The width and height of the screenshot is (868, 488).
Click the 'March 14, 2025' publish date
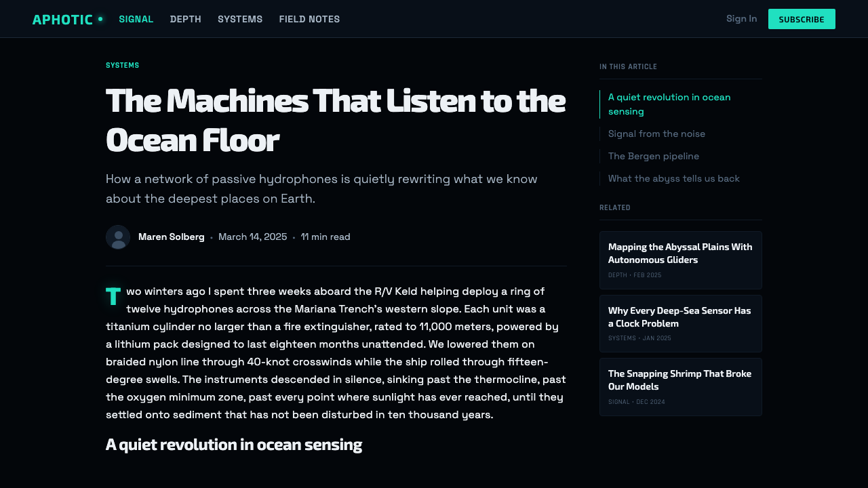point(253,237)
